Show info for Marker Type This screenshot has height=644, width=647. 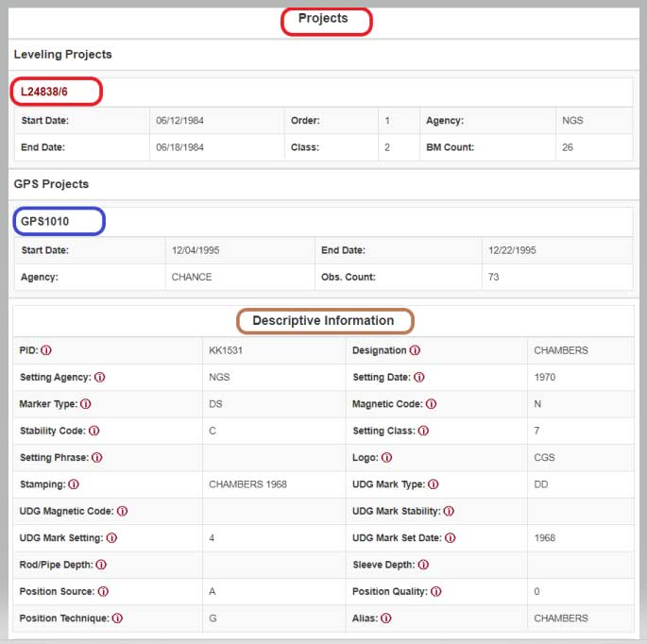85,404
